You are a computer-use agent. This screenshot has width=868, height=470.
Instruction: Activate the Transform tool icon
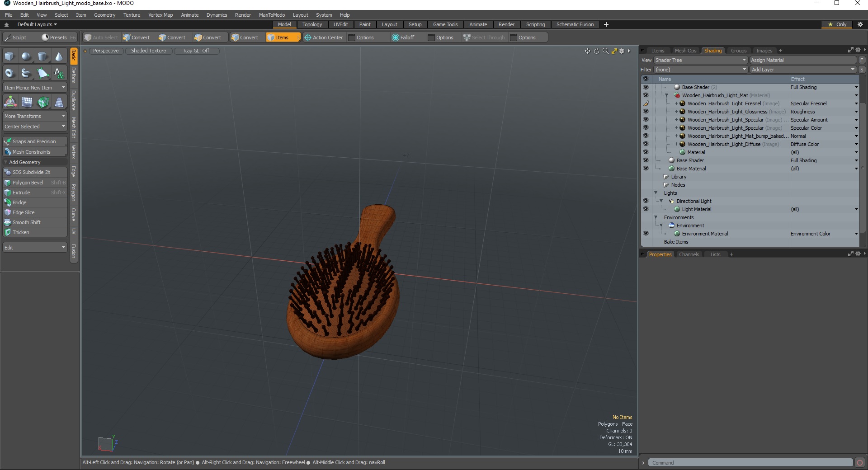click(x=10, y=102)
